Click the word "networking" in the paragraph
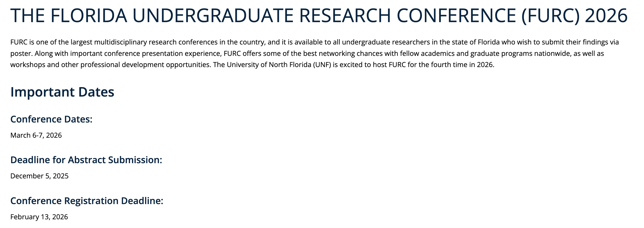 337,54
